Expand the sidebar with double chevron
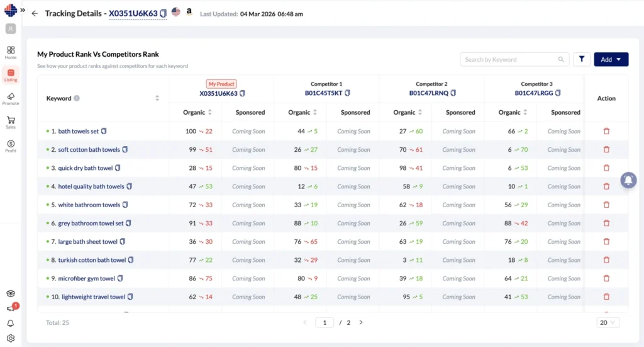Image resolution: width=644 pixels, height=347 pixels. point(23,10)
